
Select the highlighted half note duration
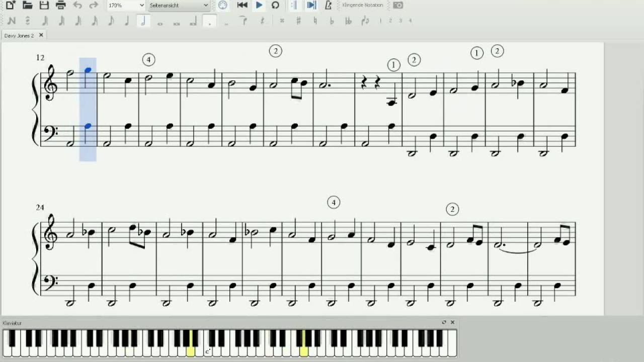click(x=143, y=21)
